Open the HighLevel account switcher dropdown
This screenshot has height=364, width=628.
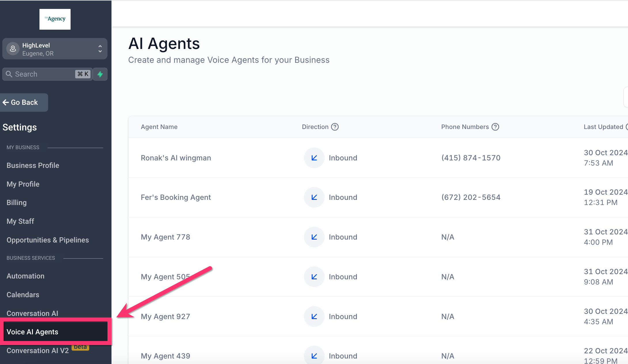click(100, 49)
